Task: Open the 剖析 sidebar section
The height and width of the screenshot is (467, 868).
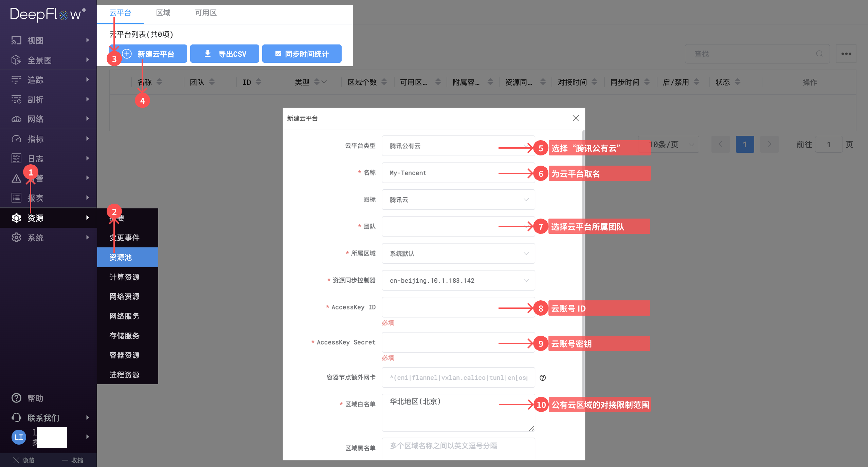Action: 35,99
